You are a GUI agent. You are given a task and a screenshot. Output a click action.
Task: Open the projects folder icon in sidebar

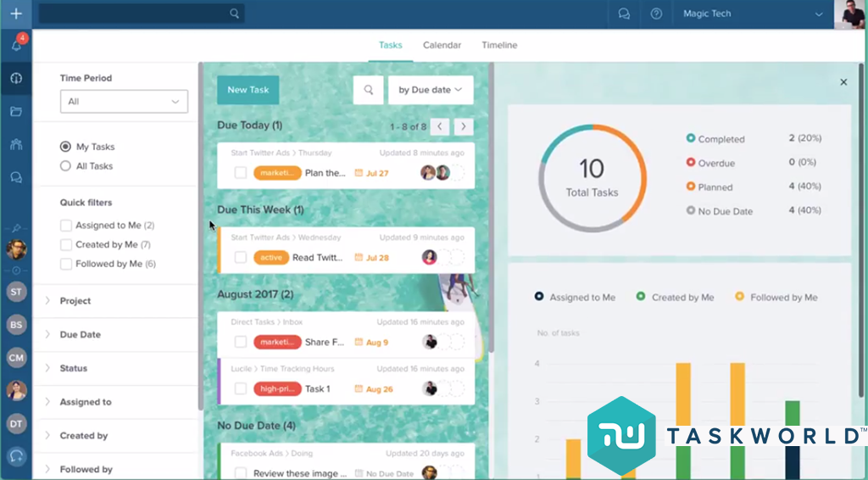point(16,111)
